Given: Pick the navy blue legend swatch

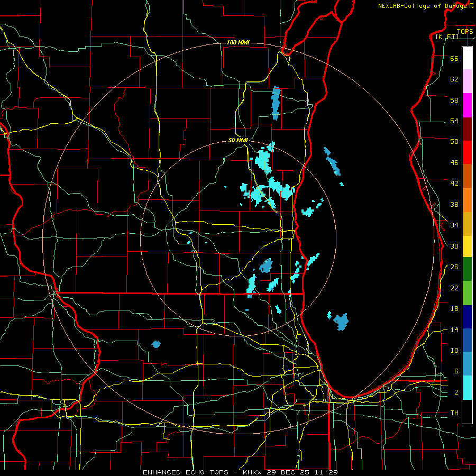Looking at the screenshot, I should (x=467, y=317).
